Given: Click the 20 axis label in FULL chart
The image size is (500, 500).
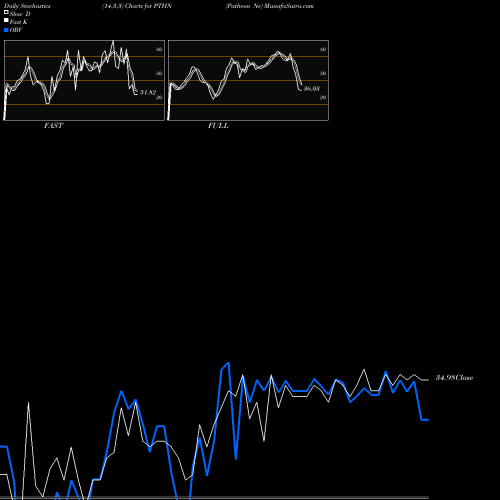Looking at the screenshot, I should coord(323,97).
